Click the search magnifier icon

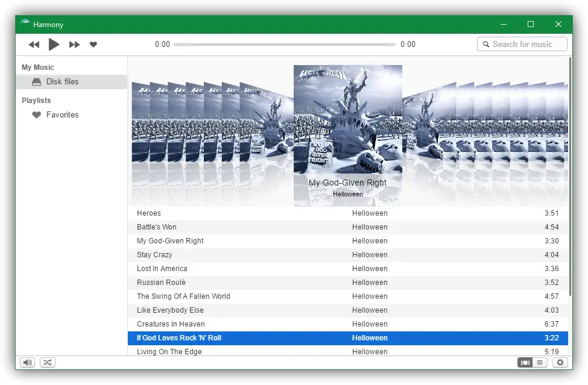pos(486,44)
